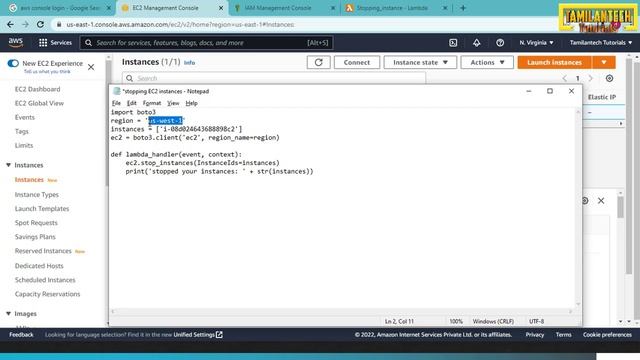Image resolution: width=640 pixels, height=360 pixels.
Task: Refresh the instances list
Action: 318,62
